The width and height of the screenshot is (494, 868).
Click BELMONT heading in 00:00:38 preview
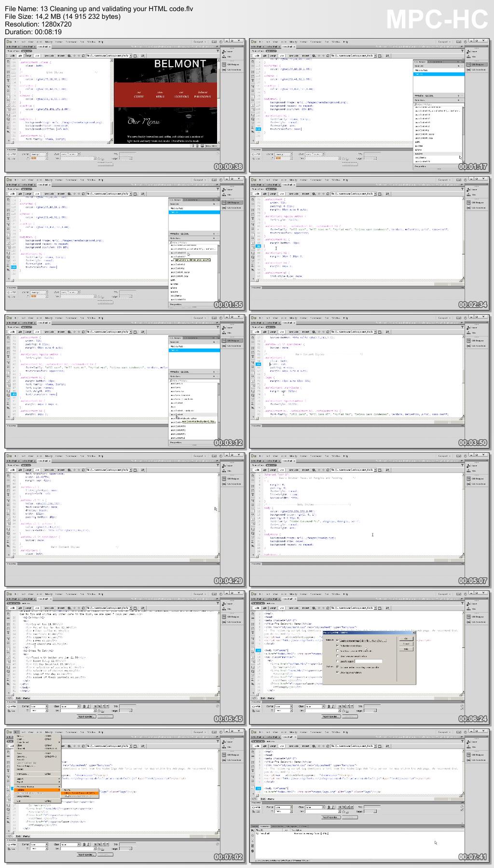tap(180, 63)
